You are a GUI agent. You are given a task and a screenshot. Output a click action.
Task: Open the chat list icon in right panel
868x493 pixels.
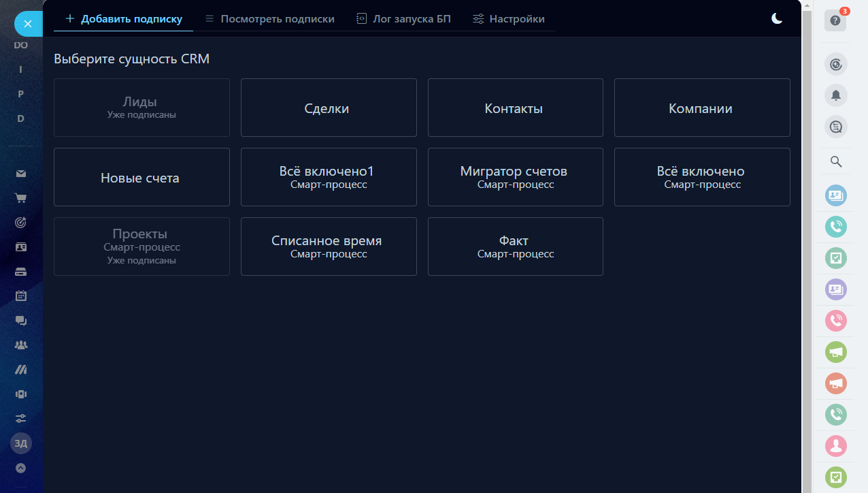(x=835, y=127)
